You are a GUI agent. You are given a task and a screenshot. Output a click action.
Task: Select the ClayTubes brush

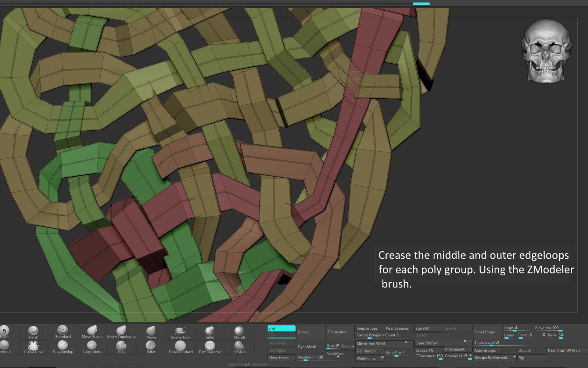(x=92, y=347)
